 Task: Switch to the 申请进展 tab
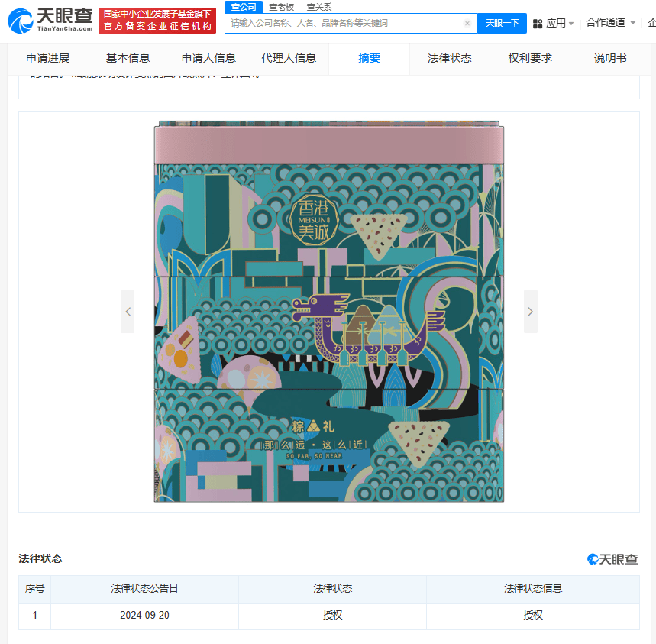(x=47, y=58)
